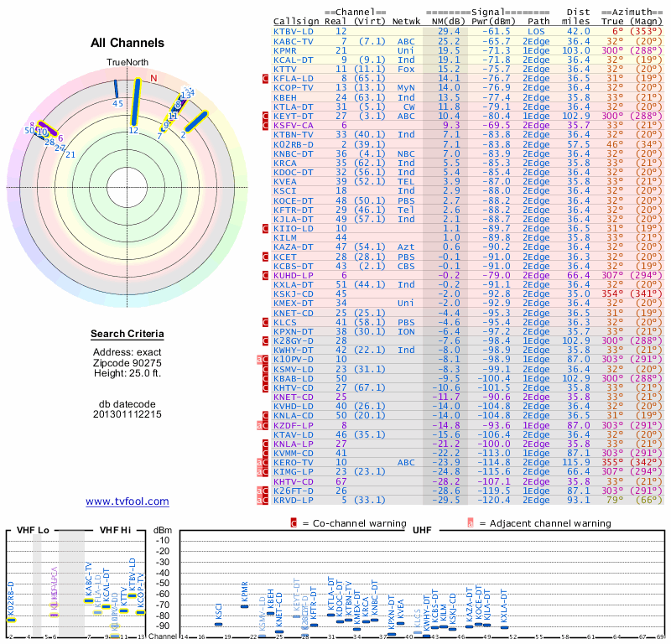
Task: Click the KXLA-DT marker in the UHF spectrum chart
Action: [505, 627]
